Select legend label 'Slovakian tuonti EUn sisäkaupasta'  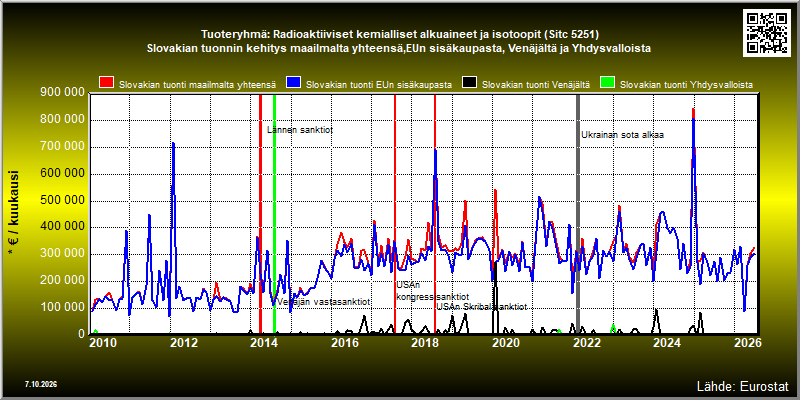(379, 85)
